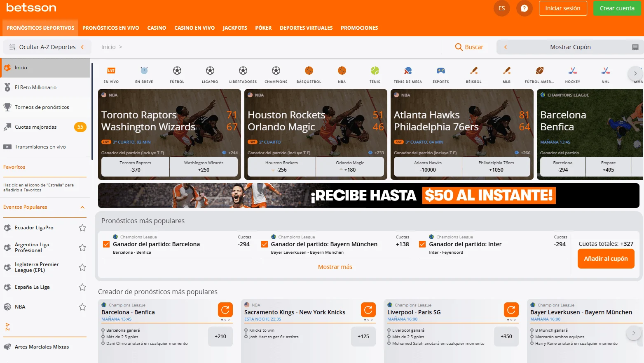Image resolution: width=644 pixels, height=363 pixels.
Task: Bet on Philadelphia 76ers +1050
Action: point(496,167)
